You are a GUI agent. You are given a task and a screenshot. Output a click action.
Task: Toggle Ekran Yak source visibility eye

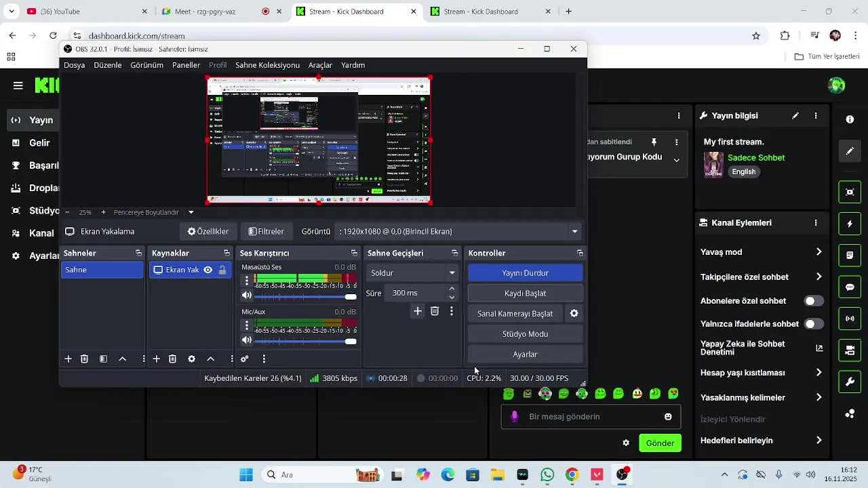[x=208, y=270]
